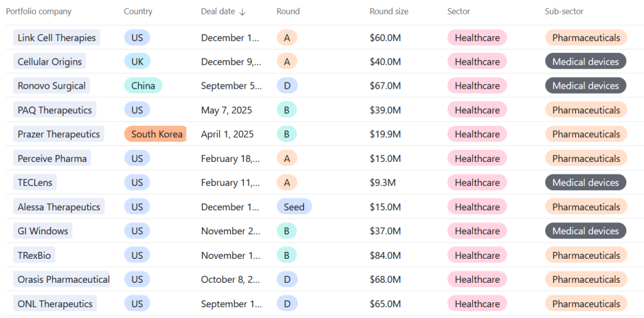Open Orasis Pharmaceutical company entry
Image resolution: width=644 pixels, height=318 pixels.
pos(64,280)
